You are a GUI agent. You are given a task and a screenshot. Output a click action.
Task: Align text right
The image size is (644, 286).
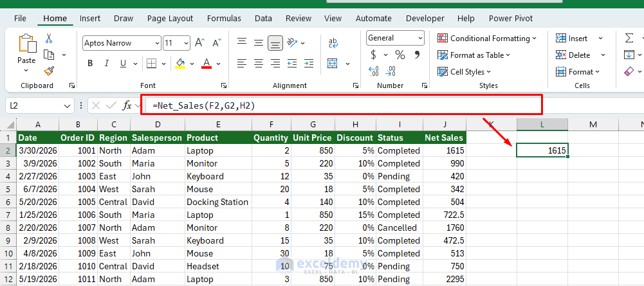275,64
